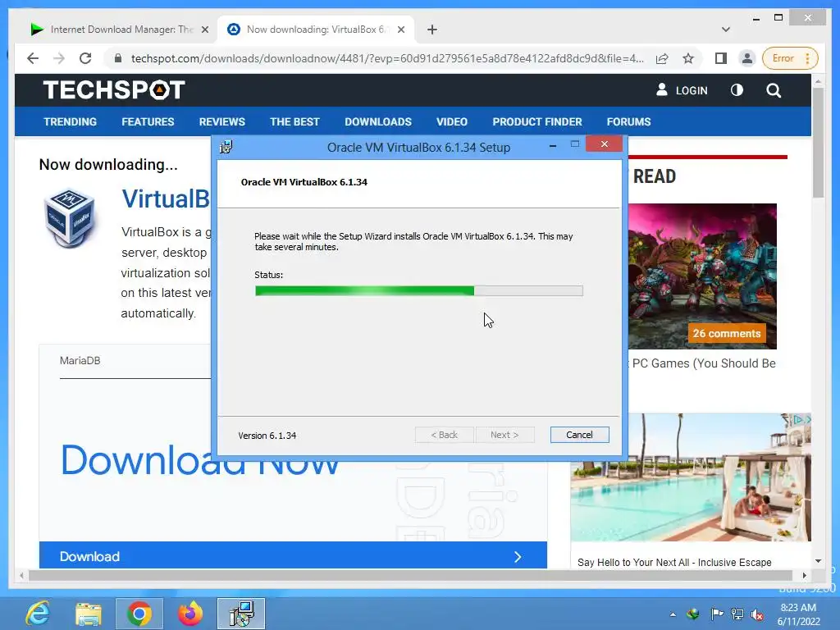The image size is (840, 630).
Task: Click the disabled Back button in Setup
Action: [x=444, y=435]
